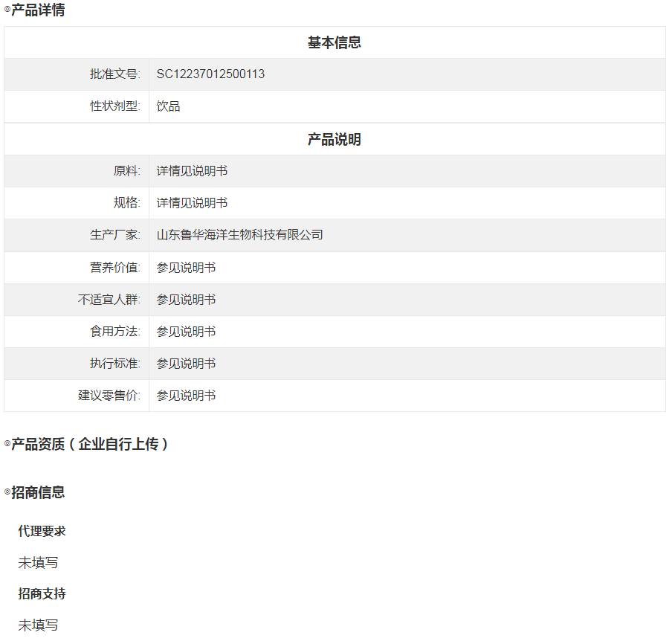Image resolution: width=672 pixels, height=641 pixels.
Task: Click the 招商信息 section heading
Action: pyautogui.click(x=38, y=492)
